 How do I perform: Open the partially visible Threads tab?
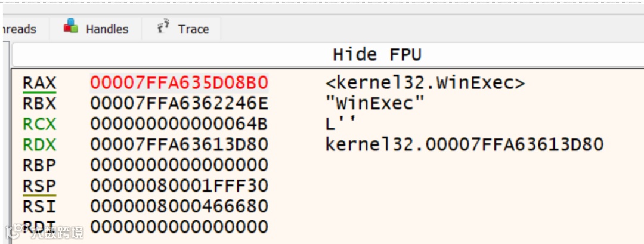pyautogui.click(x=26, y=29)
